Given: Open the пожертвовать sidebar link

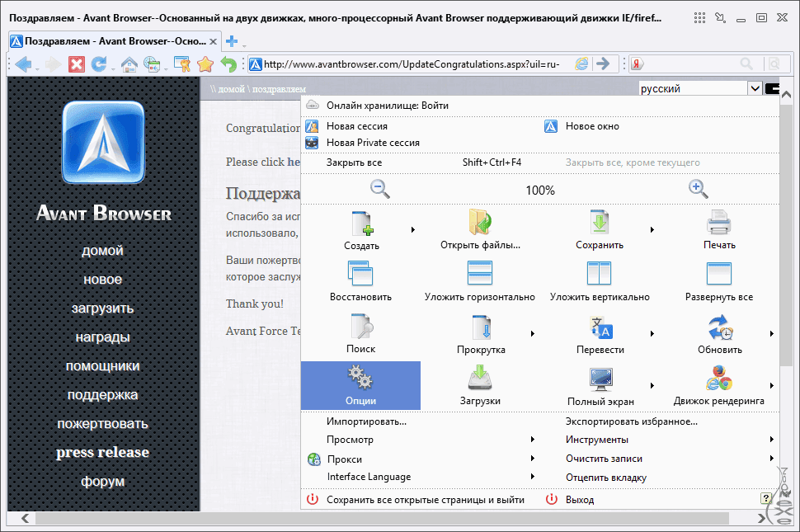Looking at the screenshot, I should click(102, 423).
